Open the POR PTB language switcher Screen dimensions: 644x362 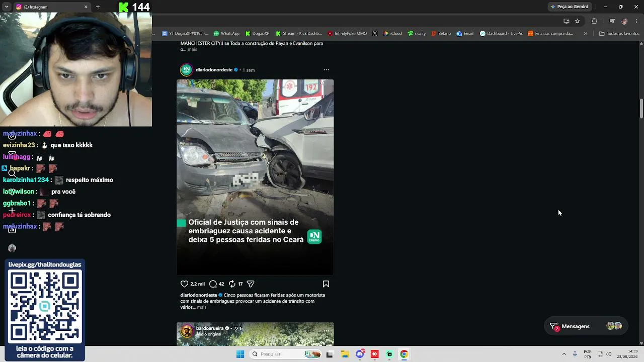point(588,354)
